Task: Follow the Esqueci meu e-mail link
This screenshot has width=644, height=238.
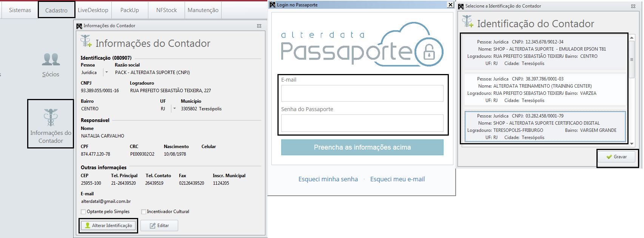Action: 397,179
